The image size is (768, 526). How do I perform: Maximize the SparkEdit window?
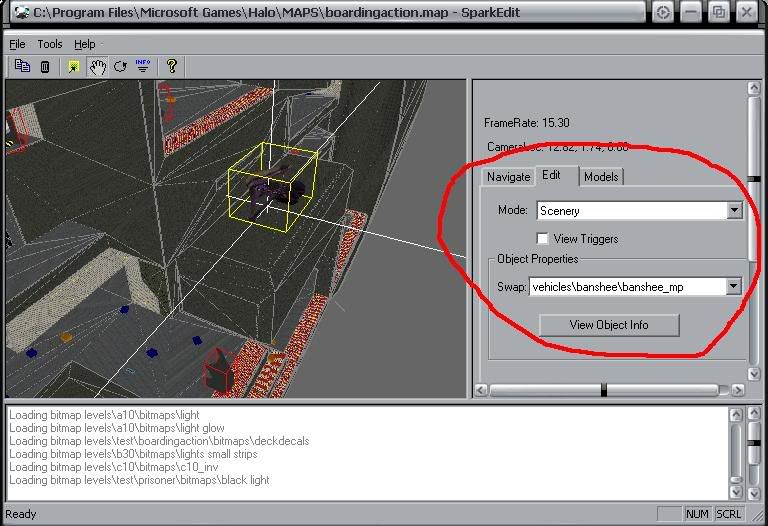click(719, 12)
